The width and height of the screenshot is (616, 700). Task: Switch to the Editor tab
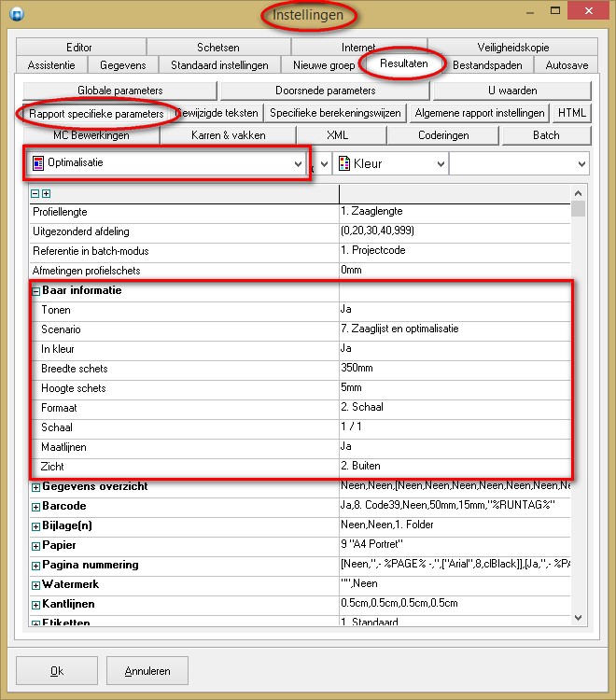coord(81,48)
